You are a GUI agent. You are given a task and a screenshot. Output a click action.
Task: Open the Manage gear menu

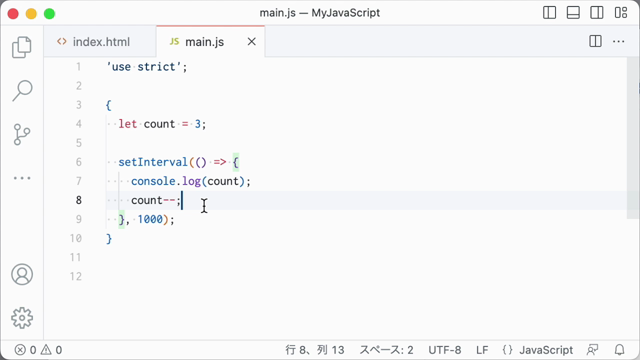coord(22,318)
